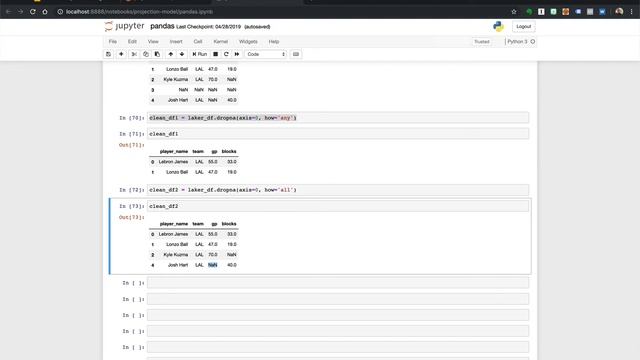The image size is (640, 360).
Task: Open the browser three-dot menu
Action: (631, 12)
